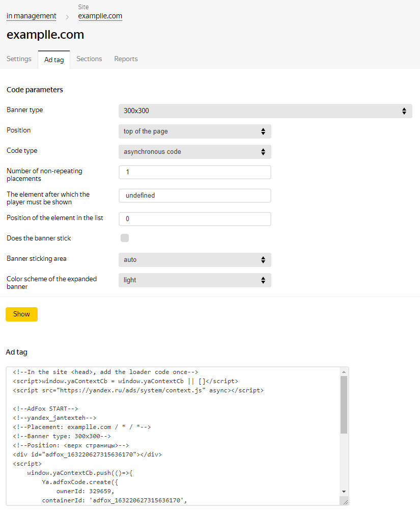Expand the Position dropdown
The width and height of the screenshot is (420, 510).
[x=194, y=131]
